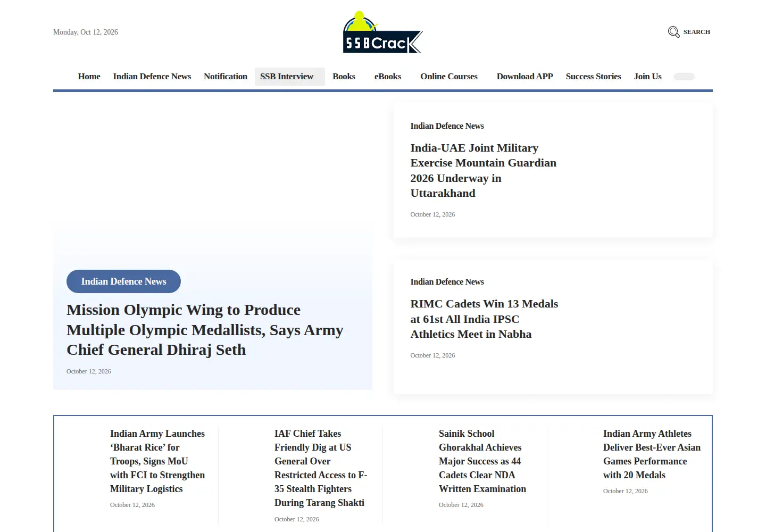Open Sainik School Ghorakhal NDA article
Image resolution: width=766 pixels, height=532 pixels.
click(x=482, y=461)
